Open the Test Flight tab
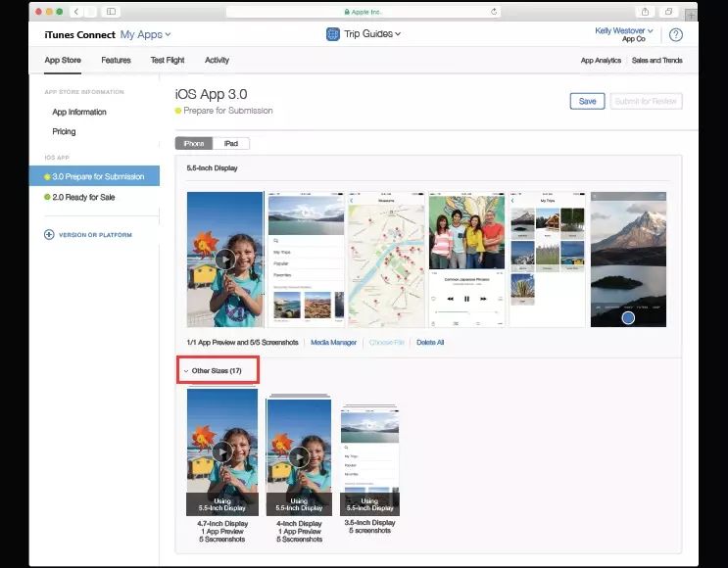The image size is (728, 568). pos(168,61)
